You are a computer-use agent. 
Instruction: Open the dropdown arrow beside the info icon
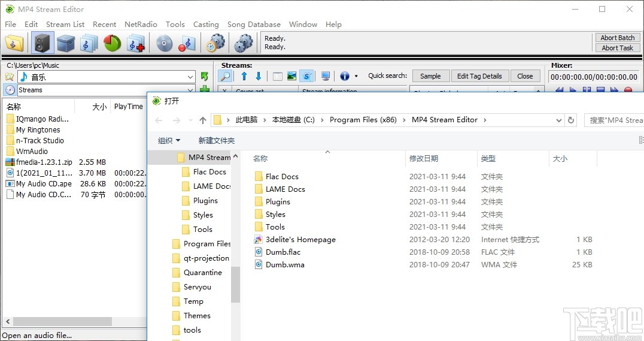pos(356,76)
